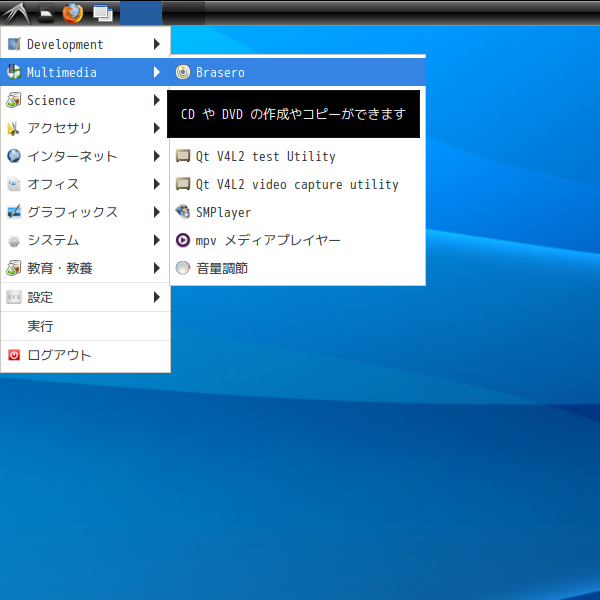600x600 pixels.
Task: Expand the Science submenu arrow
Action: [157, 100]
